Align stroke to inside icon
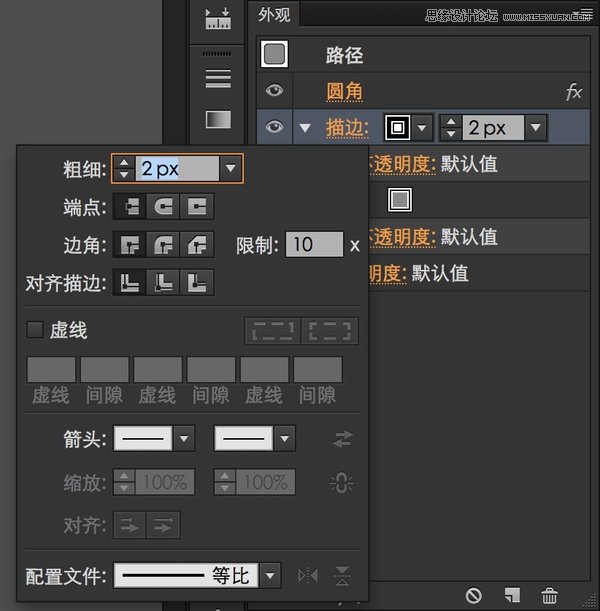 pyautogui.click(x=163, y=283)
